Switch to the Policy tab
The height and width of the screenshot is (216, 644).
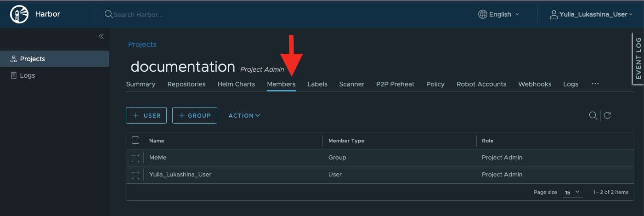435,84
